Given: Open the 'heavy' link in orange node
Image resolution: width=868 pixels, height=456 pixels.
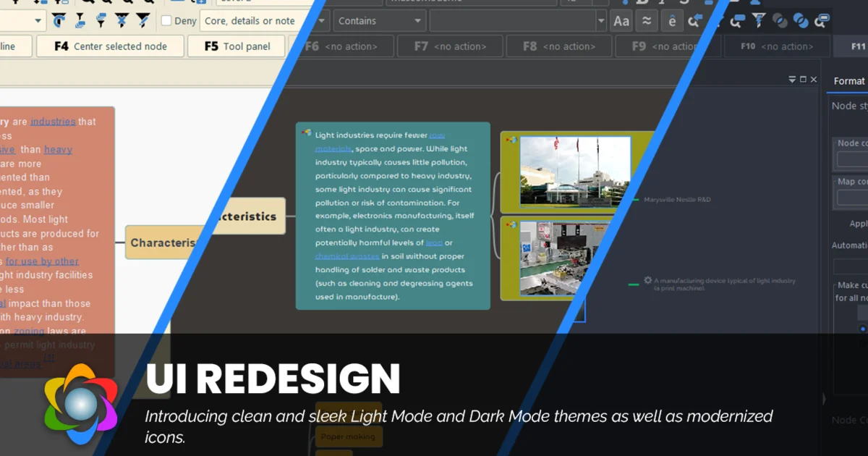Looking at the screenshot, I should pos(58,150).
